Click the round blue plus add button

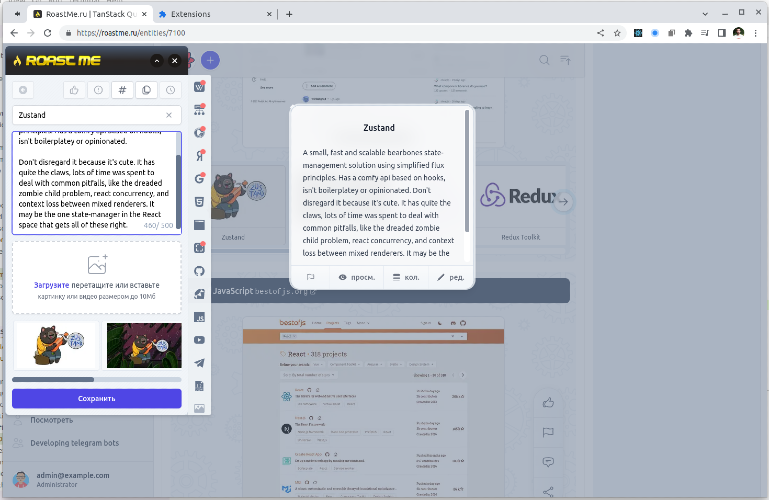210,60
